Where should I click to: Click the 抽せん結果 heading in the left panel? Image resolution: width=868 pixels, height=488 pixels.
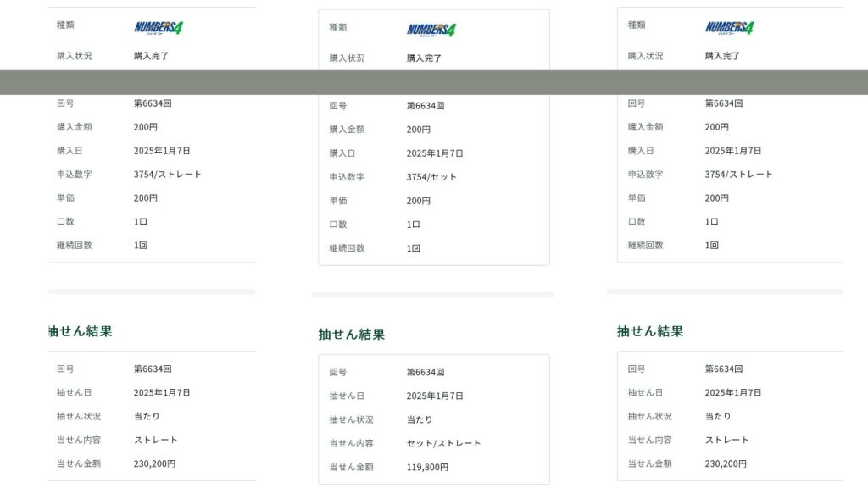pos(80,331)
